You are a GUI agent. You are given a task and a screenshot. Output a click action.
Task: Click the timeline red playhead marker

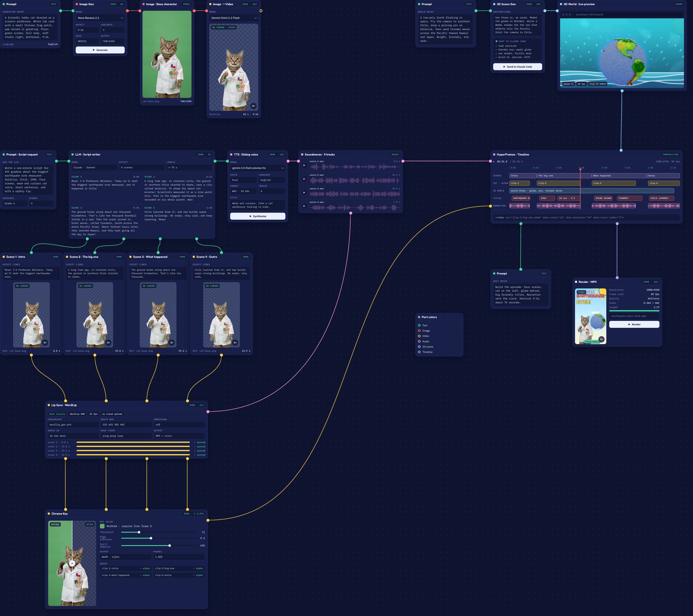[x=580, y=169]
